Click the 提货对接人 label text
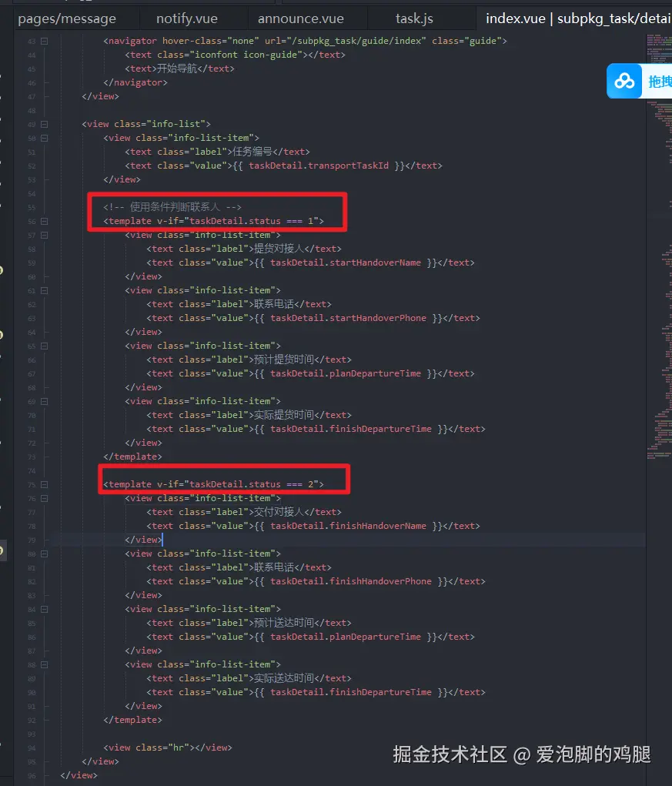This screenshot has width=672, height=786. pyautogui.click(x=279, y=249)
